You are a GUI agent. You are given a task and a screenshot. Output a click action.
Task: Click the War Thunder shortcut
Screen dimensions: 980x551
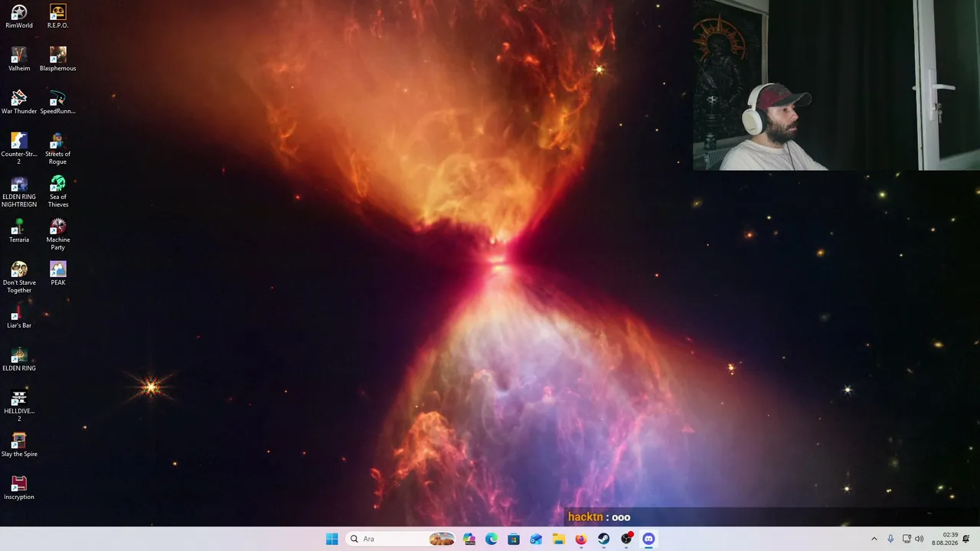click(x=19, y=103)
